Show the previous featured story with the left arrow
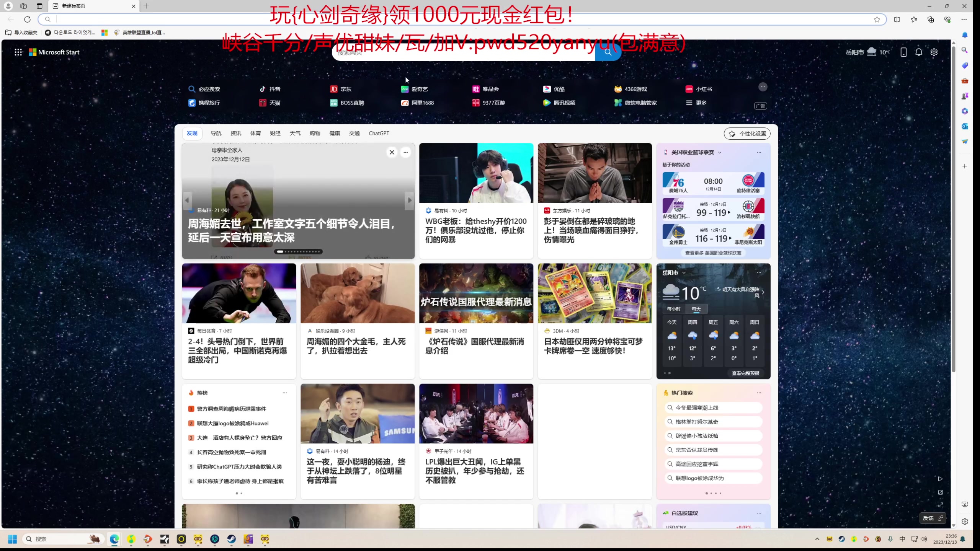This screenshot has height=551, width=980. click(x=187, y=200)
